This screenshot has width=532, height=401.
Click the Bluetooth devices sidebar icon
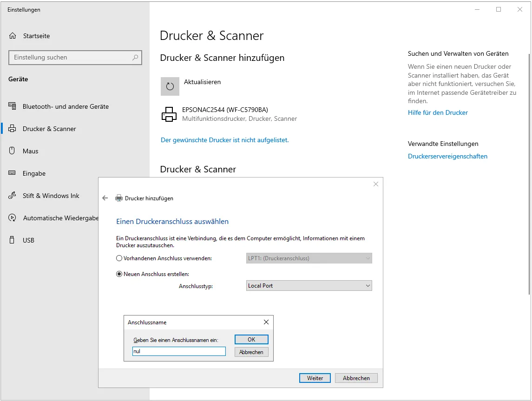[12, 106]
